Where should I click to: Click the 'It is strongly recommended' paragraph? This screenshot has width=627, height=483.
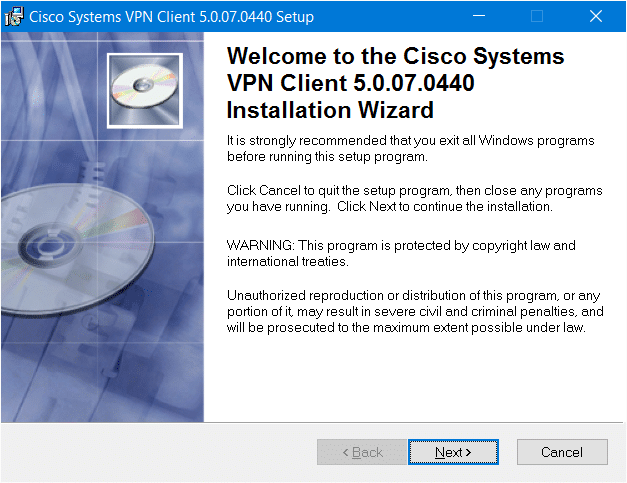coord(410,148)
